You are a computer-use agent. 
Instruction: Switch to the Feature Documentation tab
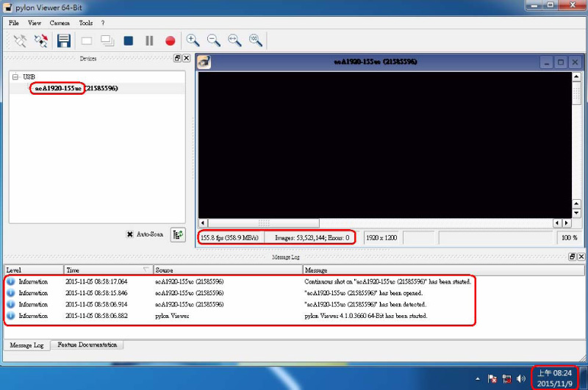coord(87,344)
